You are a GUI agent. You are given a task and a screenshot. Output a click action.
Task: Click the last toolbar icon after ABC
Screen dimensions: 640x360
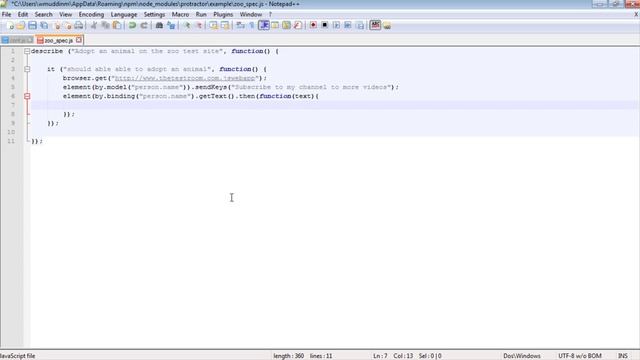tap(387, 26)
